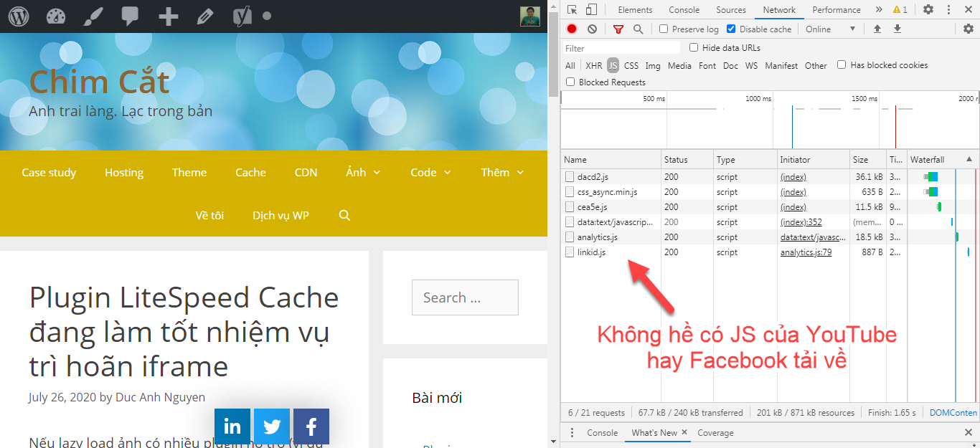Click inside the Search input field

pos(465,297)
